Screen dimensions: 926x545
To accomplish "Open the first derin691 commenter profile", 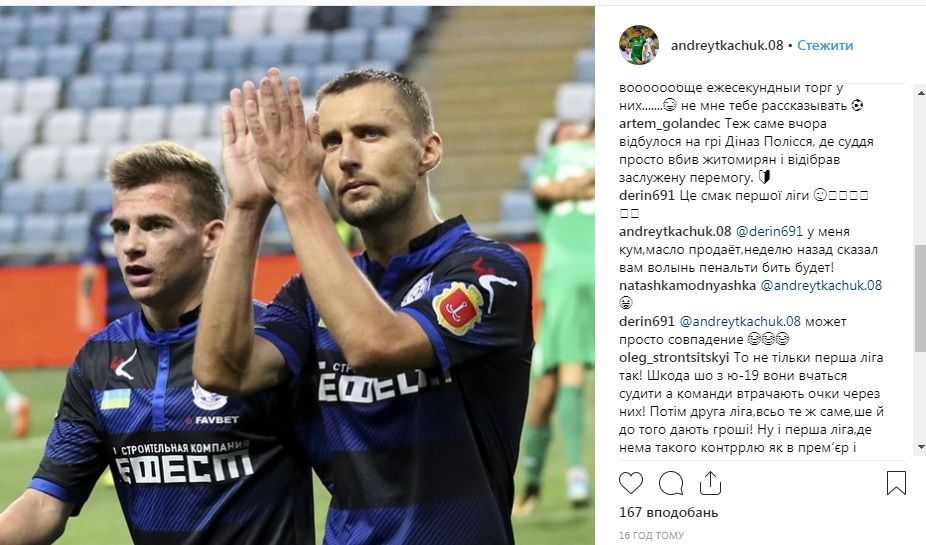I will (647, 195).
